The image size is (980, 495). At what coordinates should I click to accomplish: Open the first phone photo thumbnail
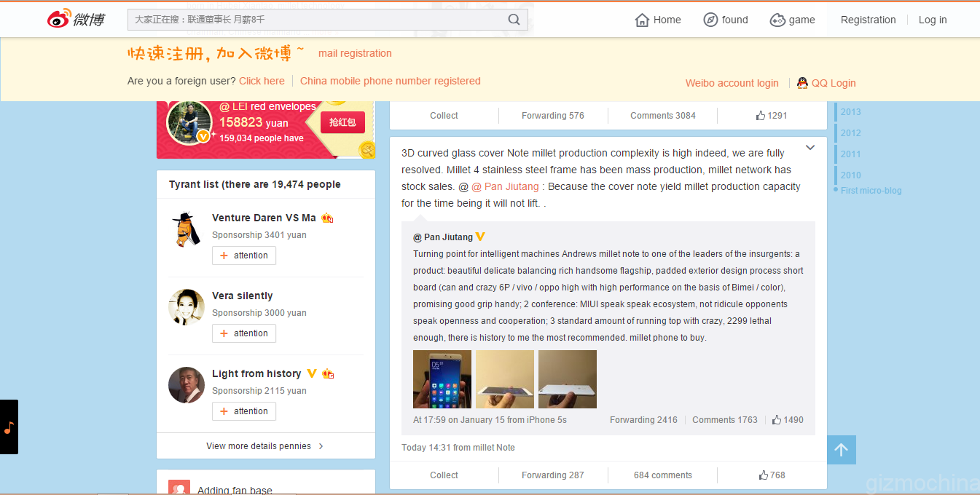pos(442,379)
